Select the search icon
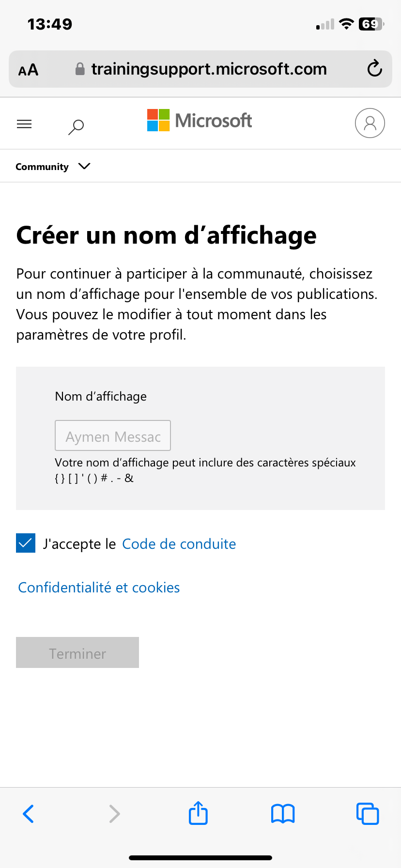The image size is (401, 868). pos(76,127)
